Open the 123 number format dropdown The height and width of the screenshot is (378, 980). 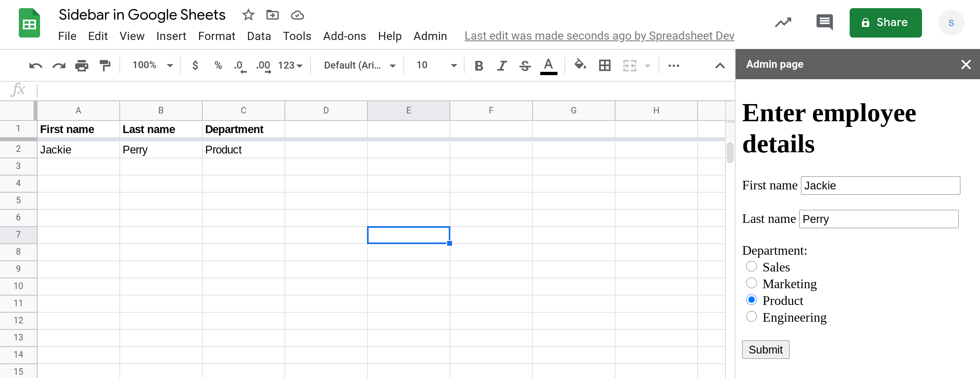tap(290, 65)
